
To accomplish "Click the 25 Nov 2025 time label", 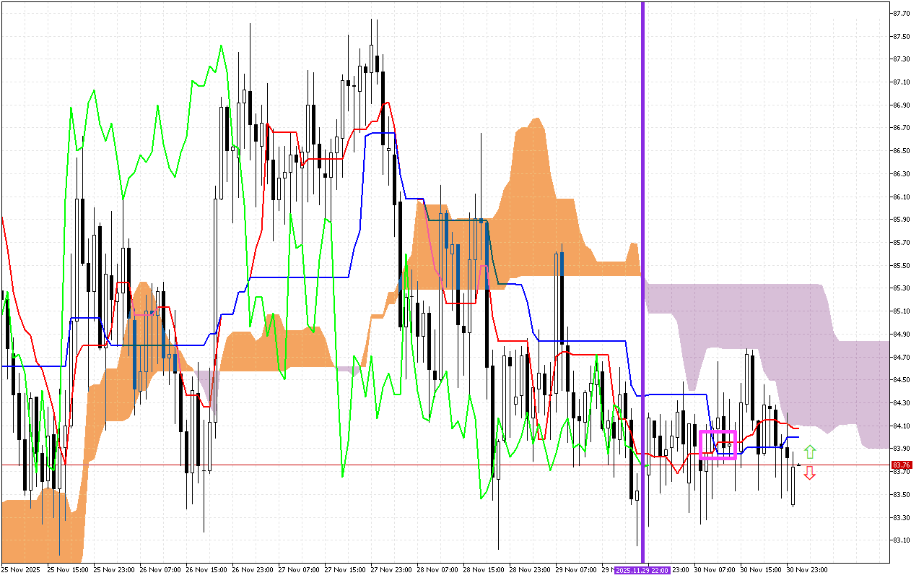I will [x=22, y=569].
